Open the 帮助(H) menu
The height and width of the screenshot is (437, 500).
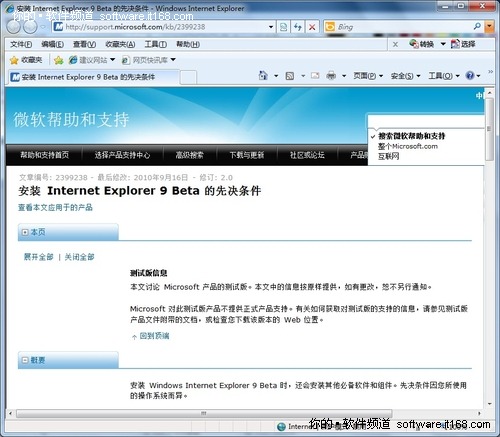click(188, 44)
